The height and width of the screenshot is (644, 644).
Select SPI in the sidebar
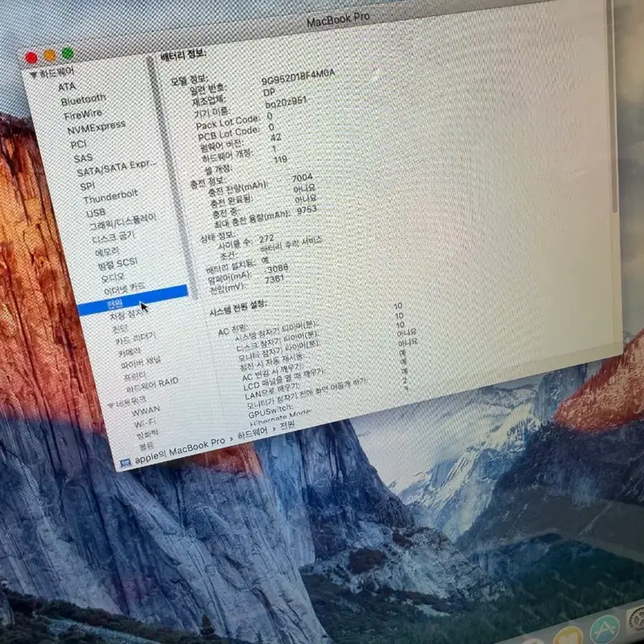[88, 186]
